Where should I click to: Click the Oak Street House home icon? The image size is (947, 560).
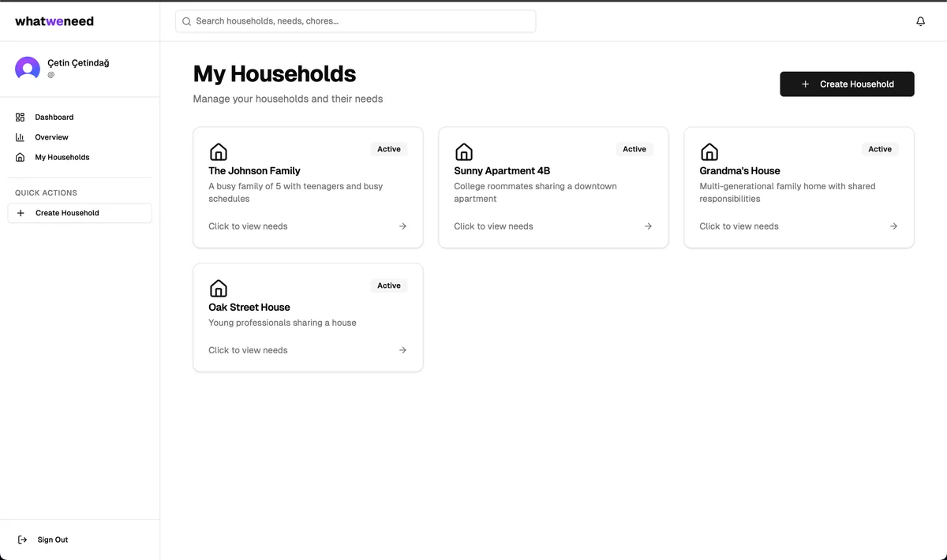[x=219, y=288]
